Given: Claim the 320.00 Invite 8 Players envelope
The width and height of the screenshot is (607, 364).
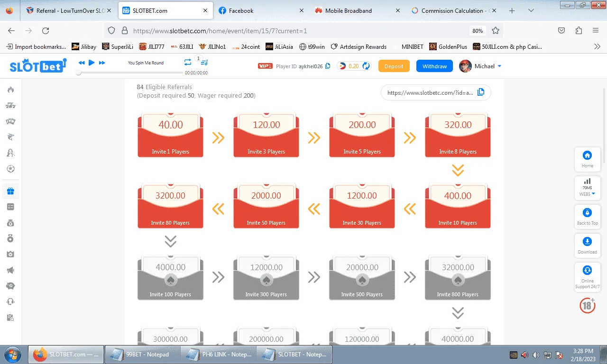Looking at the screenshot, I should (458, 135).
